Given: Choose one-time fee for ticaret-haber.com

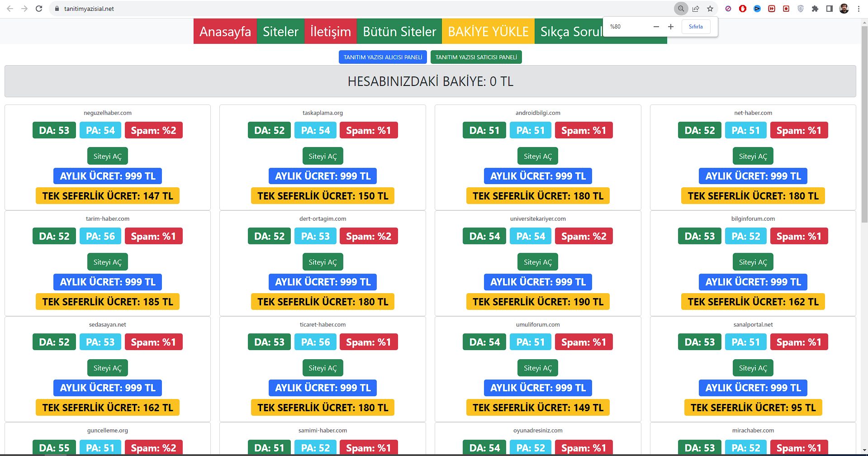Looking at the screenshot, I should [323, 408].
